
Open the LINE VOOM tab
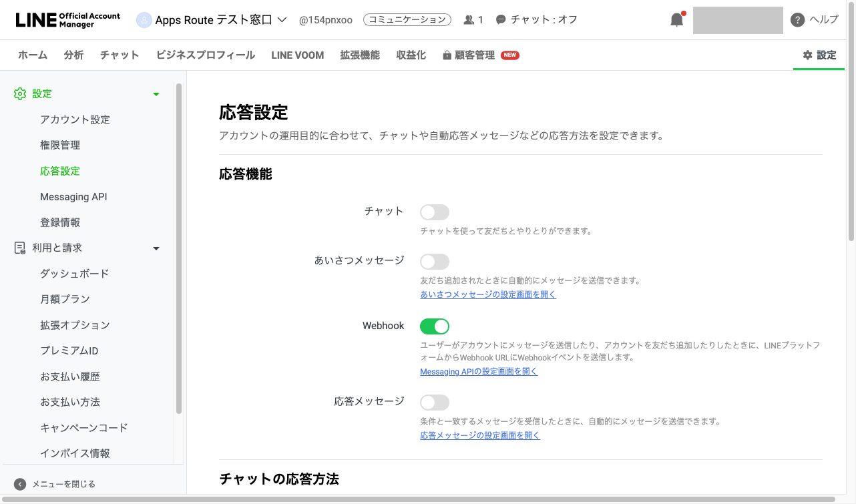click(298, 55)
